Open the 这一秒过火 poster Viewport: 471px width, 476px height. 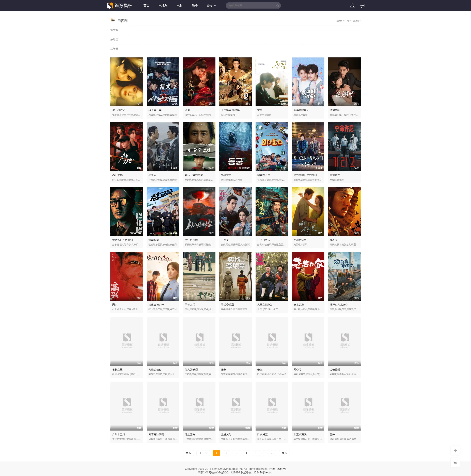click(127, 82)
